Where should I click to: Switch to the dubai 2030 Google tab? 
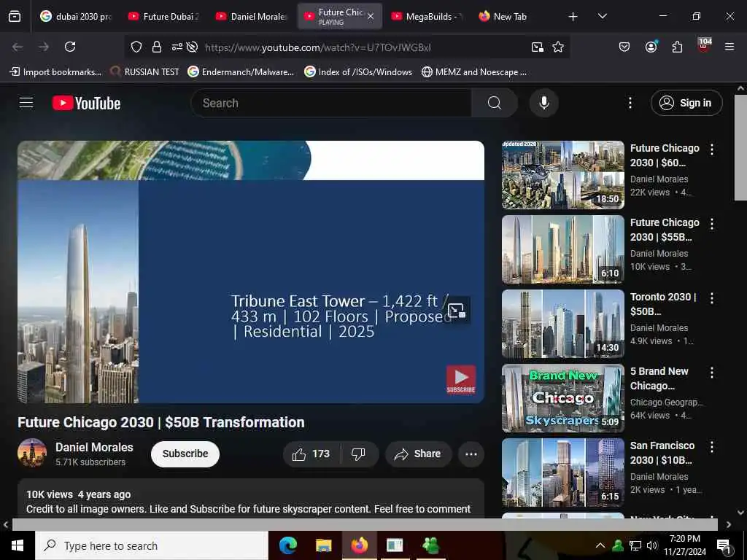[75, 16]
